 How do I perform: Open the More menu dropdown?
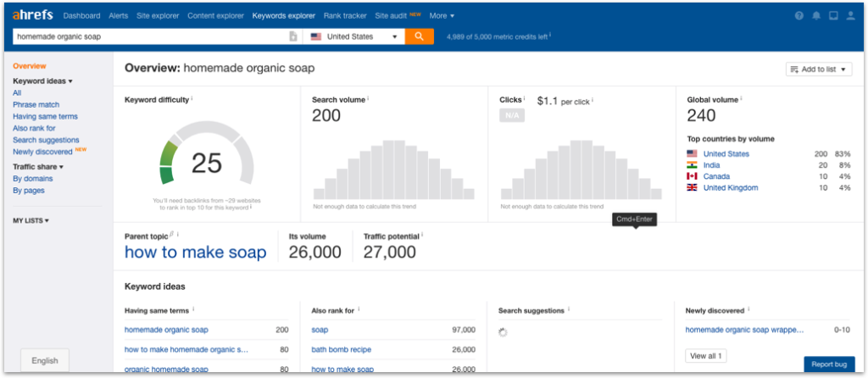tap(442, 15)
